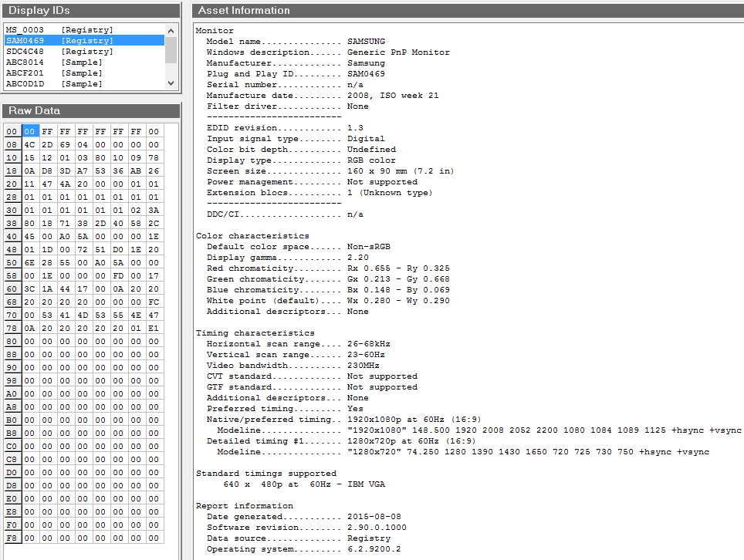This screenshot has width=744, height=560.
Task: Click the Date generated 2015-08-08 line
Action: coord(303,517)
